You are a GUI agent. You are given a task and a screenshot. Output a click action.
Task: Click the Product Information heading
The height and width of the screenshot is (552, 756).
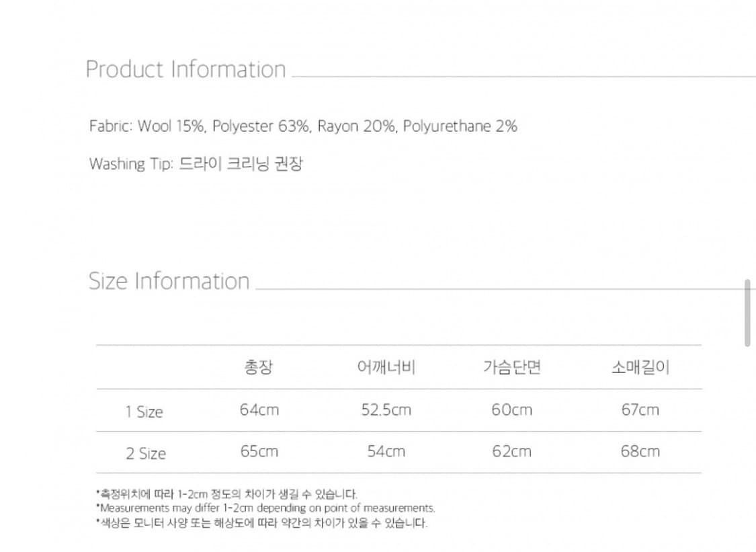click(x=185, y=69)
